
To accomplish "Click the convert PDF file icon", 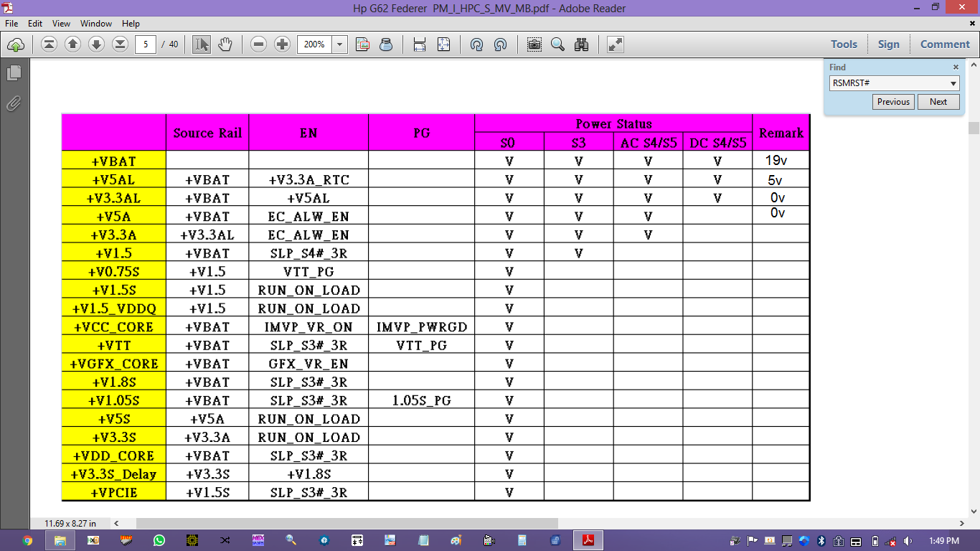I will [363, 44].
